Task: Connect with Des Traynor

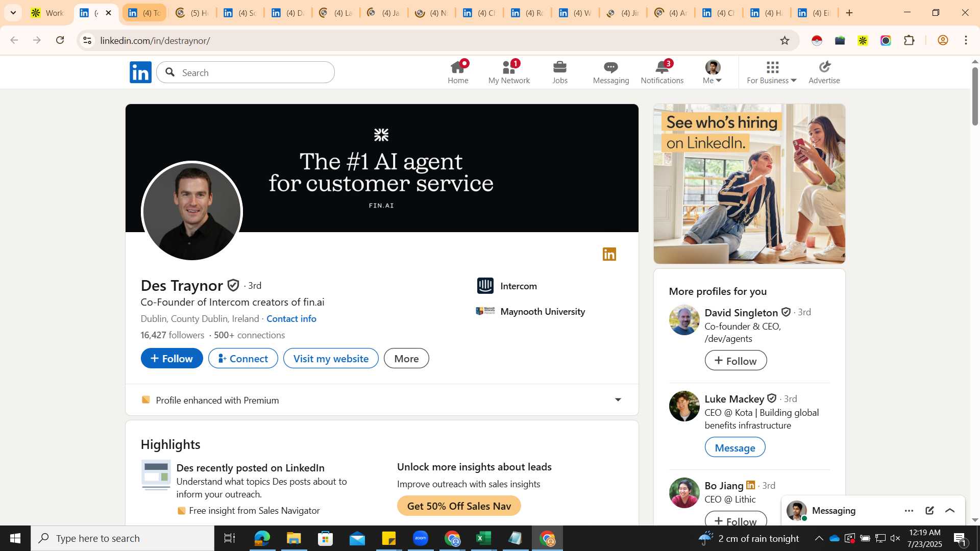Action: click(243, 358)
